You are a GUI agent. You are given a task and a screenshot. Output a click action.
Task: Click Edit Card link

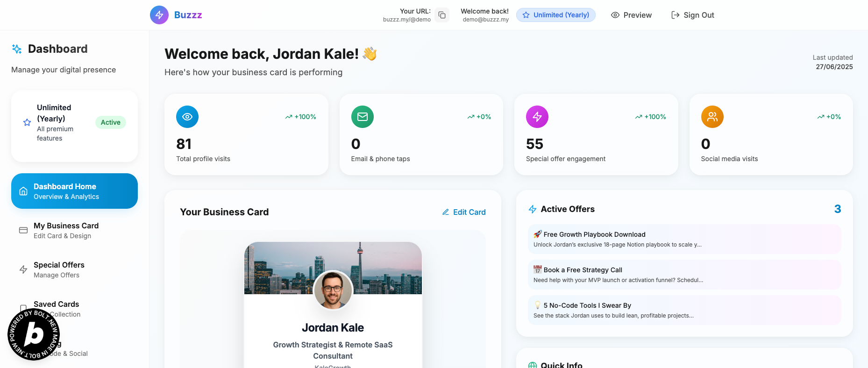point(464,212)
